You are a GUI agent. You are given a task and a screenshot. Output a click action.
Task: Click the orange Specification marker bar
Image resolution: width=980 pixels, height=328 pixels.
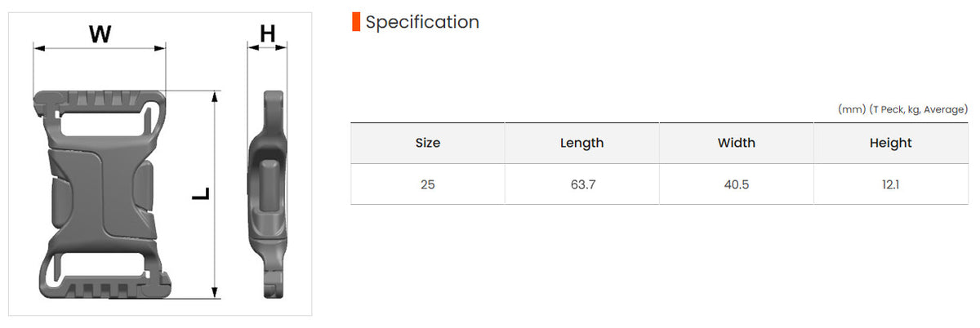(x=355, y=22)
